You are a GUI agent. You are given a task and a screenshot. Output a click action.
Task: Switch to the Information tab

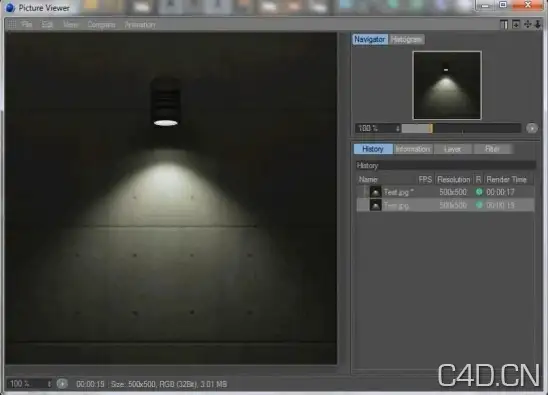pyautogui.click(x=413, y=149)
